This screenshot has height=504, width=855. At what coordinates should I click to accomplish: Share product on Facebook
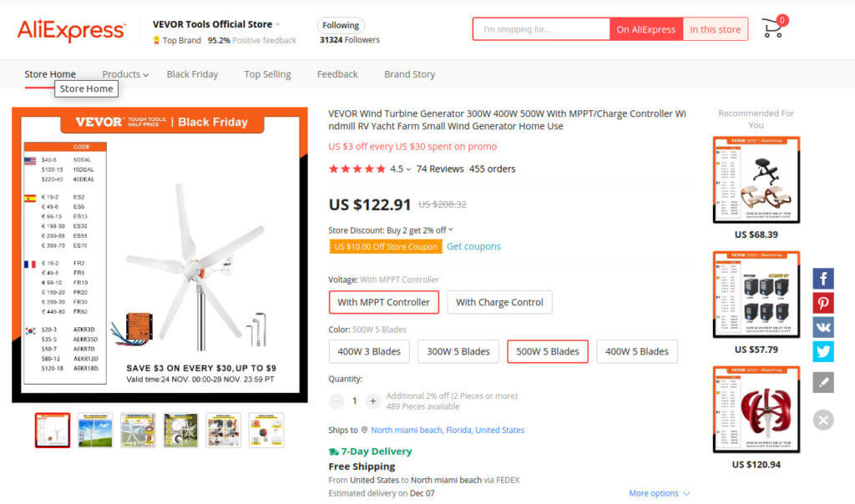point(823,279)
